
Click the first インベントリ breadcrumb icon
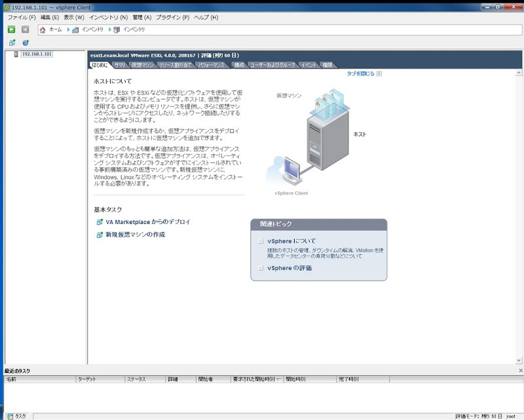coord(75,29)
